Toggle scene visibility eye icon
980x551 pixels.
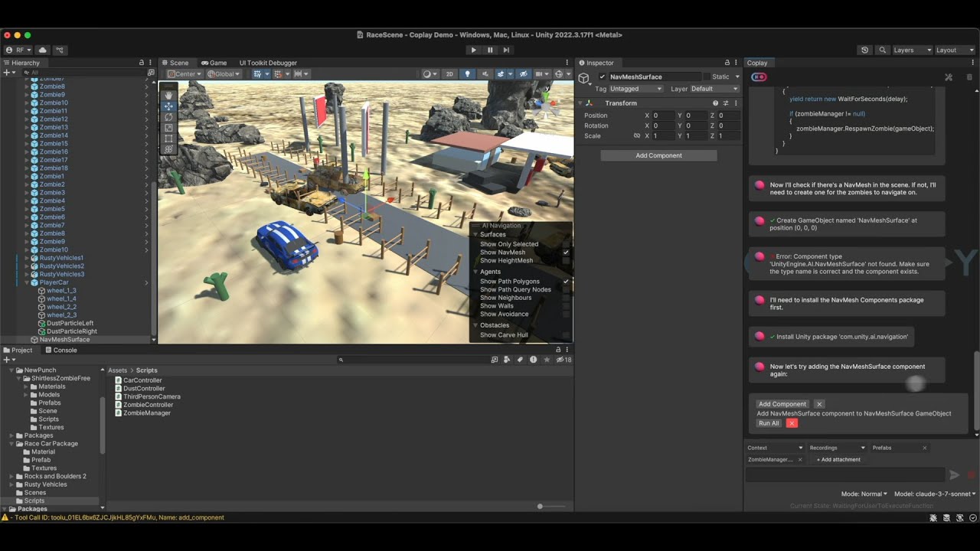[524, 74]
